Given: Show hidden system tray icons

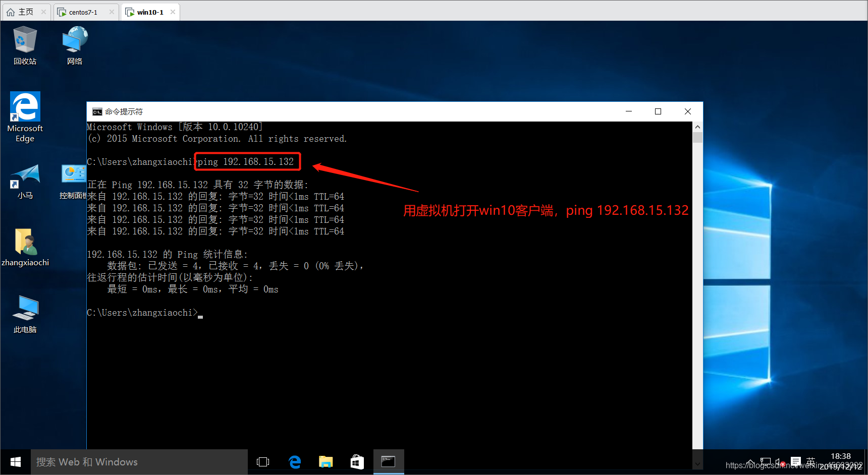Looking at the screenshot, I should pyautogui.click(x=751, y=462).
